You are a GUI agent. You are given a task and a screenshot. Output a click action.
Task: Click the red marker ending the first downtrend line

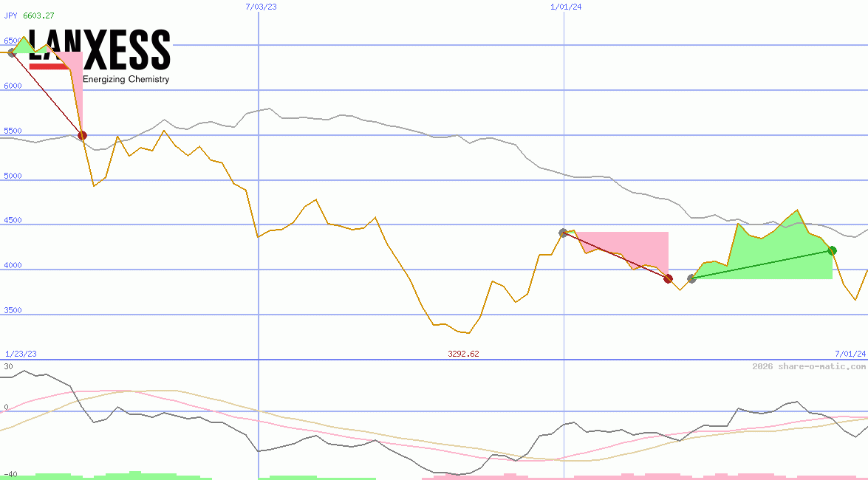pyautogui.click(x=82, y=135)
